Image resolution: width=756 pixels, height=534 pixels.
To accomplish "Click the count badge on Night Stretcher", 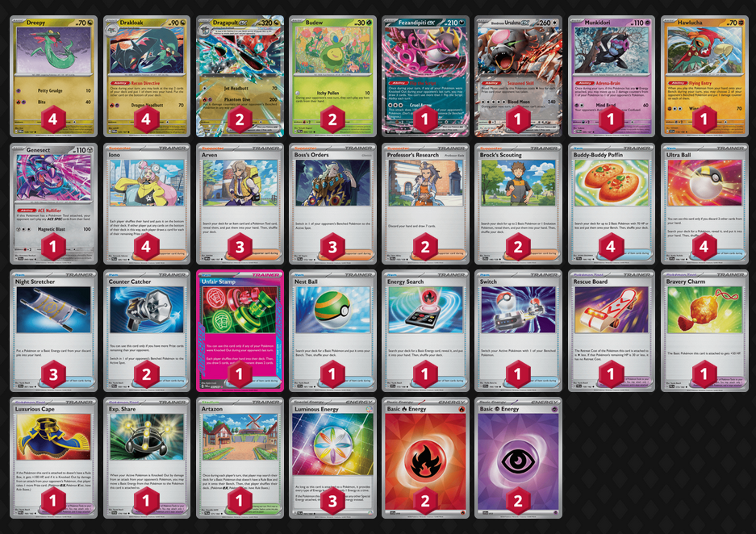I will (x=53, y=374).
